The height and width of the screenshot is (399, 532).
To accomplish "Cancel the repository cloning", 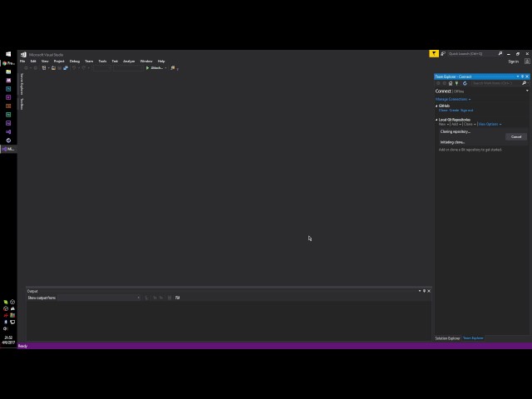I will 516,136.
